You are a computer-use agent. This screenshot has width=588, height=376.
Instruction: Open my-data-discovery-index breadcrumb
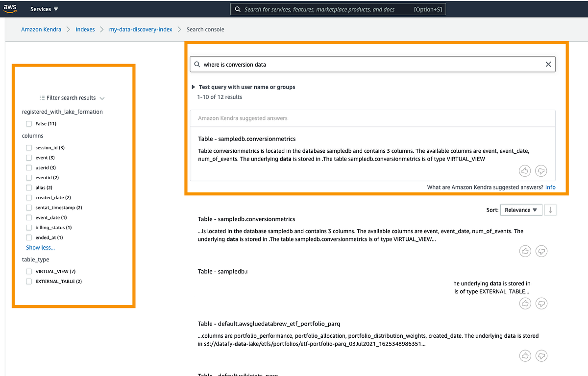141,29
